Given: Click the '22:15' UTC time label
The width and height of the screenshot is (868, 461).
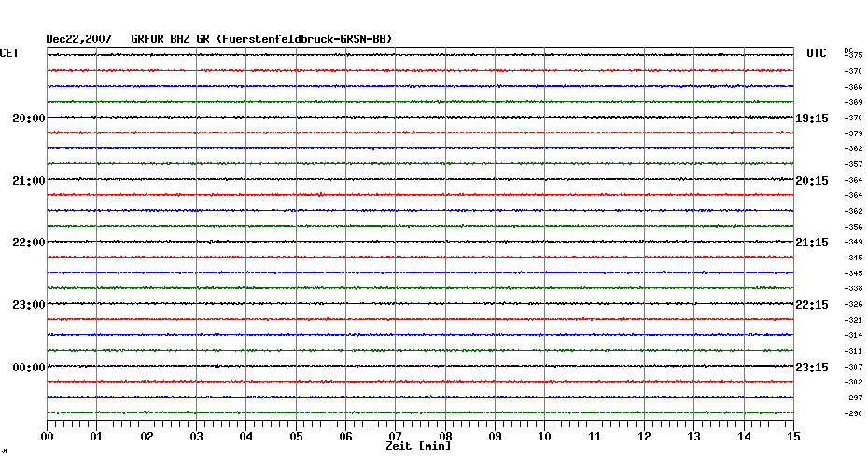Looking at the screenshot, I should pos(812,305).
